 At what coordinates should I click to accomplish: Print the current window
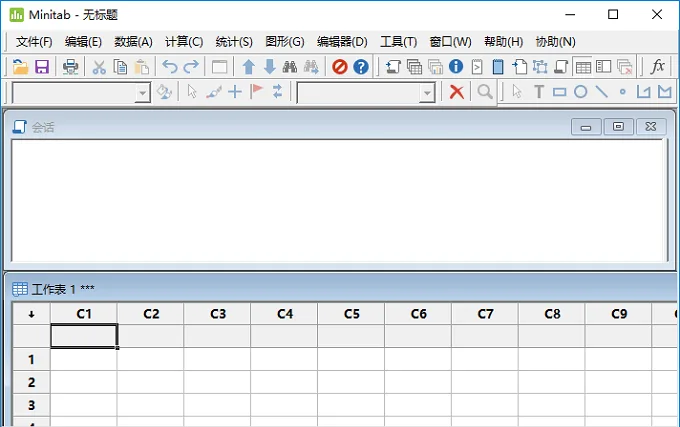pos(70,67)
